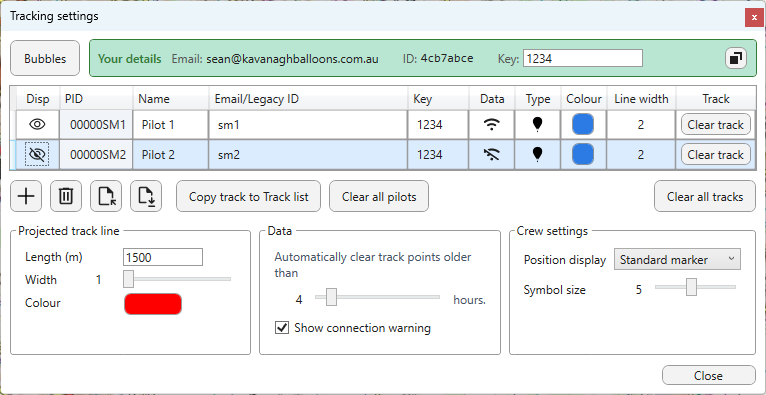Viewport: 766px width, 395px height.
Task: Click red projected track colour swatch
Action: coord(153,304)
